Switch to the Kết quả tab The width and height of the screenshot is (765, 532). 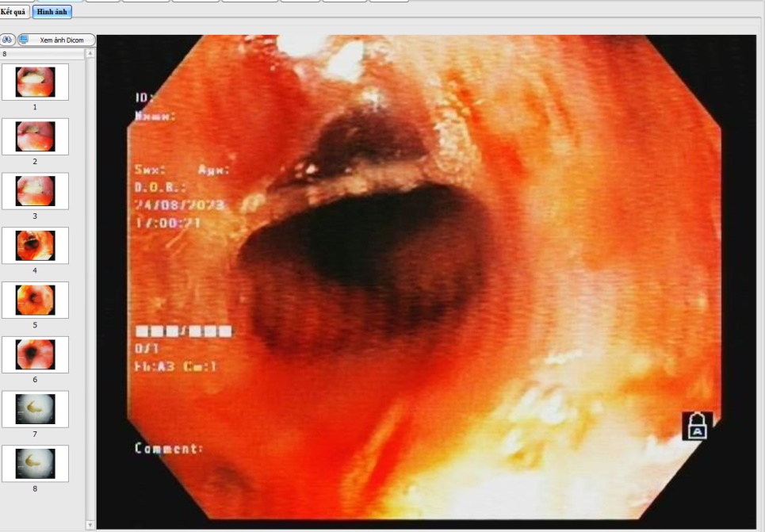coord(14,12)
